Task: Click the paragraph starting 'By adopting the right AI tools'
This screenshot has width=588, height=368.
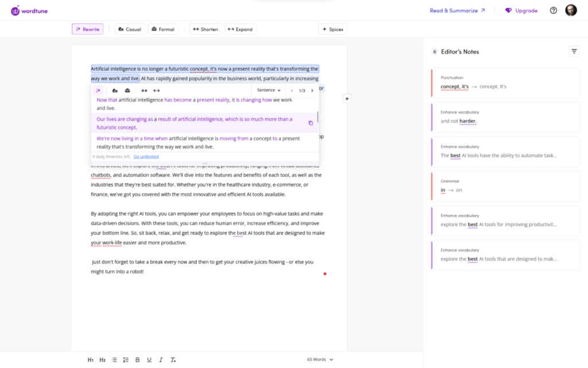Action: pos(208,228)
